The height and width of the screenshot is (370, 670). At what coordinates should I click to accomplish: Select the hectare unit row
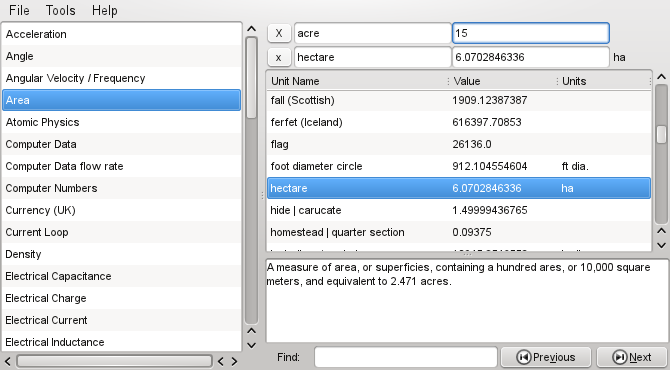pos(459,188)
